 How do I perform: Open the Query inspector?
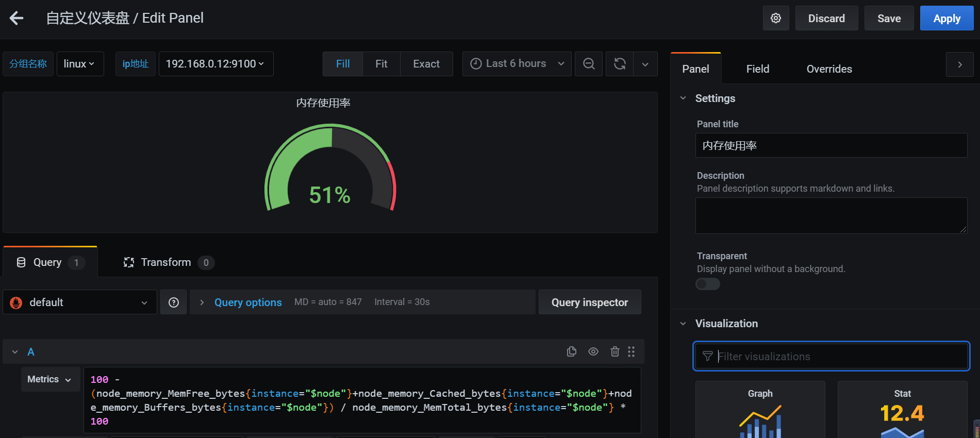[x=590, y=302]
